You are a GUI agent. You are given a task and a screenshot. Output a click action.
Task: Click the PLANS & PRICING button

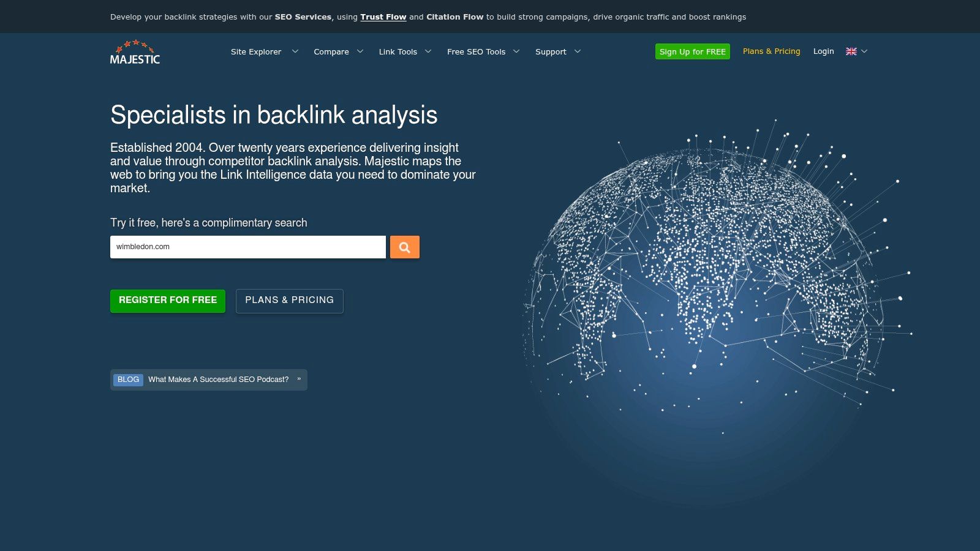click(290, 301)
